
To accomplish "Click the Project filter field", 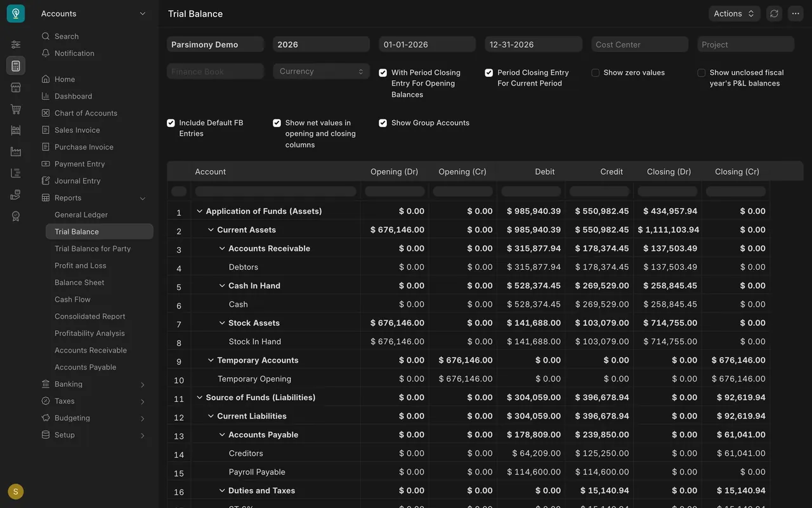I will [x=745, y=44].
